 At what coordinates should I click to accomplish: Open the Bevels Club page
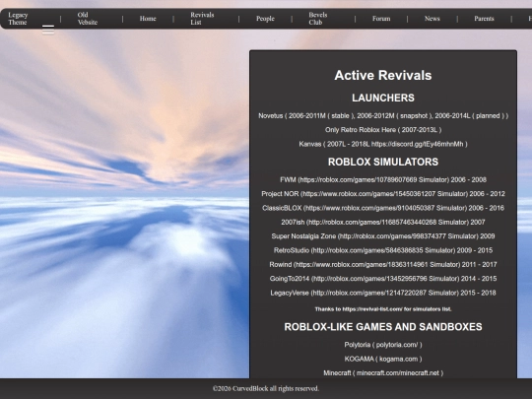pyautogui.click(x=318, y=19)
